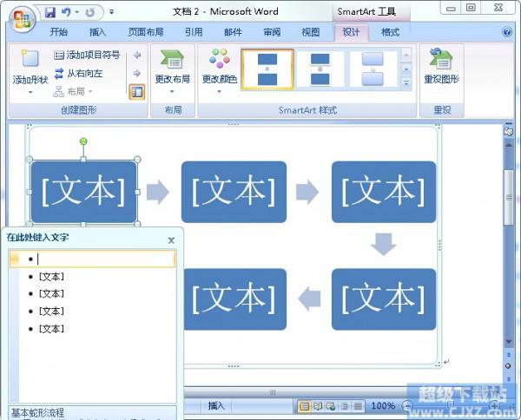Screen dimensions: 521x420
Task: Click the horizontal scrollbar thumb
Action: click(273, 392)
